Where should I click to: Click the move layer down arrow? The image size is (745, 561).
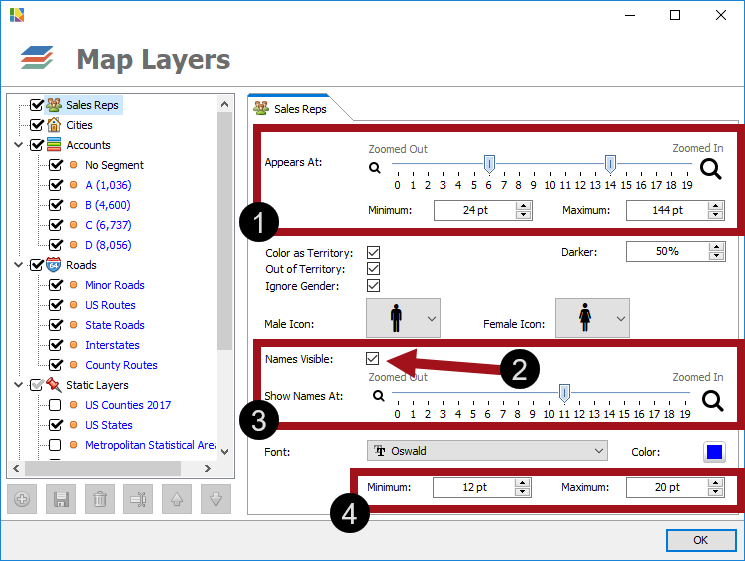pos(216,498)
